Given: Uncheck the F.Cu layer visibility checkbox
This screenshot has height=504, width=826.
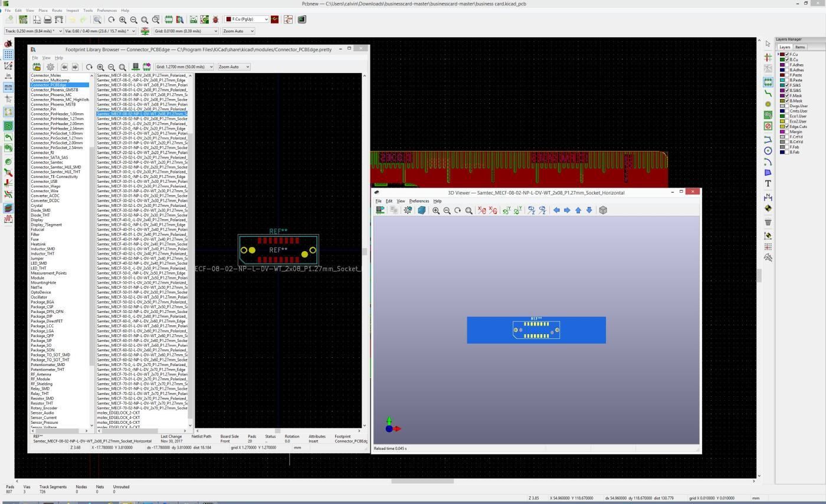Looking at the screenshot, I should point(786,54).
